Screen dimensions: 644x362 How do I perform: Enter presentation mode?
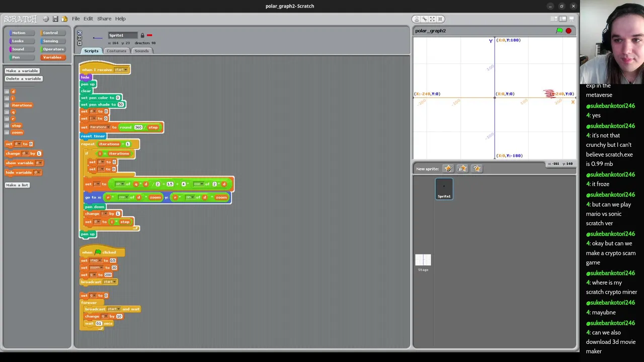(x=571, y=19)
